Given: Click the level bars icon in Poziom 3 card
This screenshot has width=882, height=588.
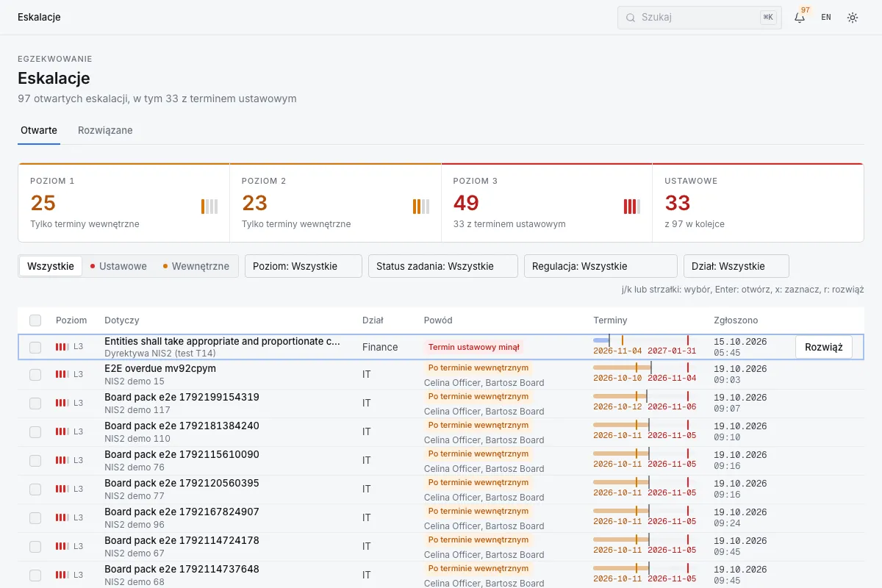Looking at the screenshot, I should point(632,207).
